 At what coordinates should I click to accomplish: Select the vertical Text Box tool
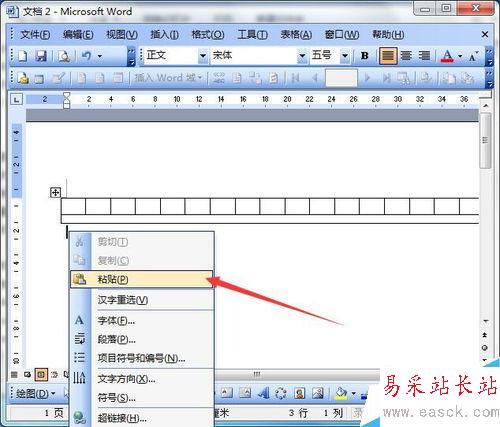pyautogui.click(x=245, y=393)
